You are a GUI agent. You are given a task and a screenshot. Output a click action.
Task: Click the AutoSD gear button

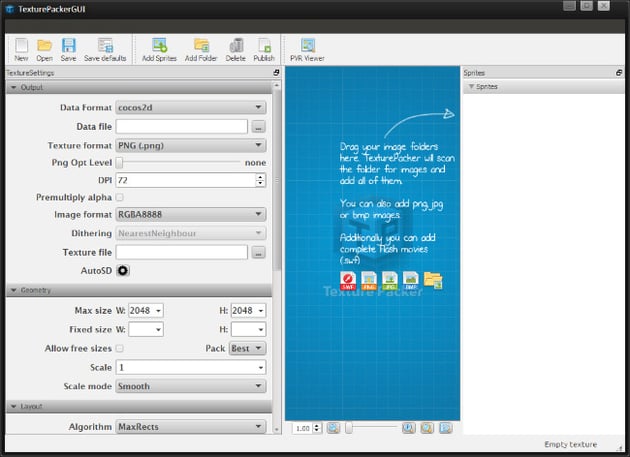click(x=123, y=271)
